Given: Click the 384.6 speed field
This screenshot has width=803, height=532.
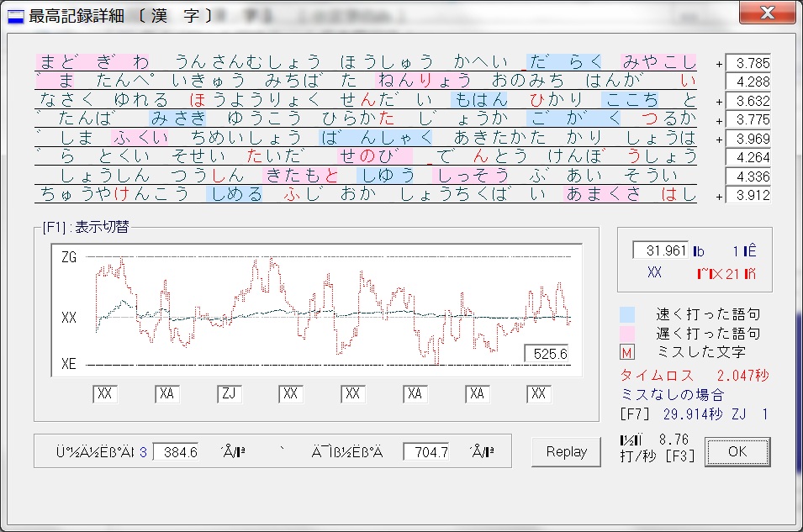Looking at the screenshot, I should (176, 452).
